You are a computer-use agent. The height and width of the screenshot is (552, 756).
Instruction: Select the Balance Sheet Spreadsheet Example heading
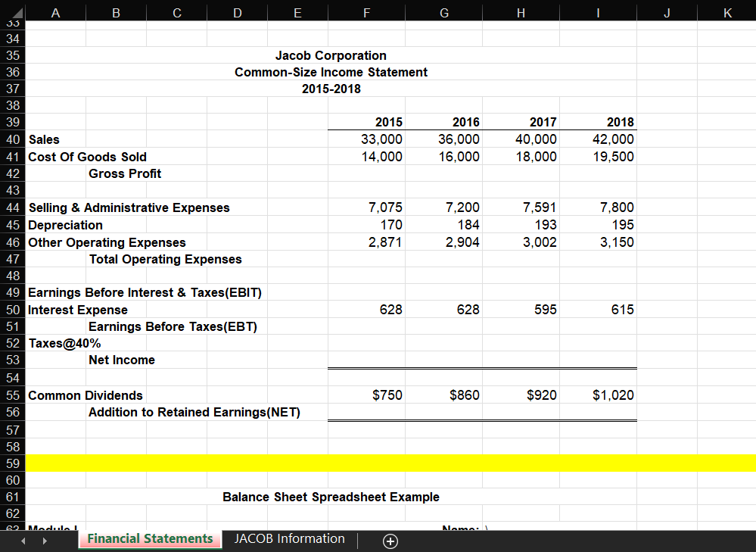coord(331,497)
